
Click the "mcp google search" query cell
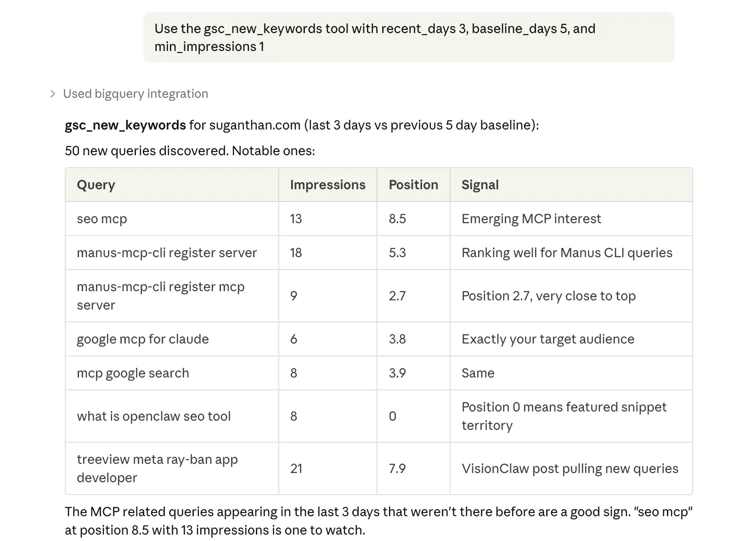tap(133, 373)
